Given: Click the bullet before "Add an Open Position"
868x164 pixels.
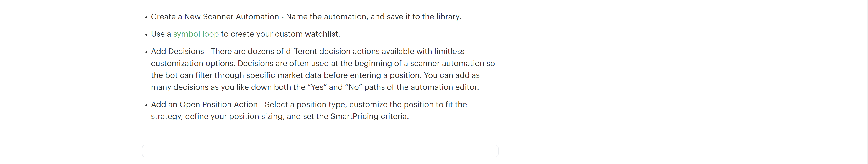Looking at the screenshot, I should (x=146, y=105).
